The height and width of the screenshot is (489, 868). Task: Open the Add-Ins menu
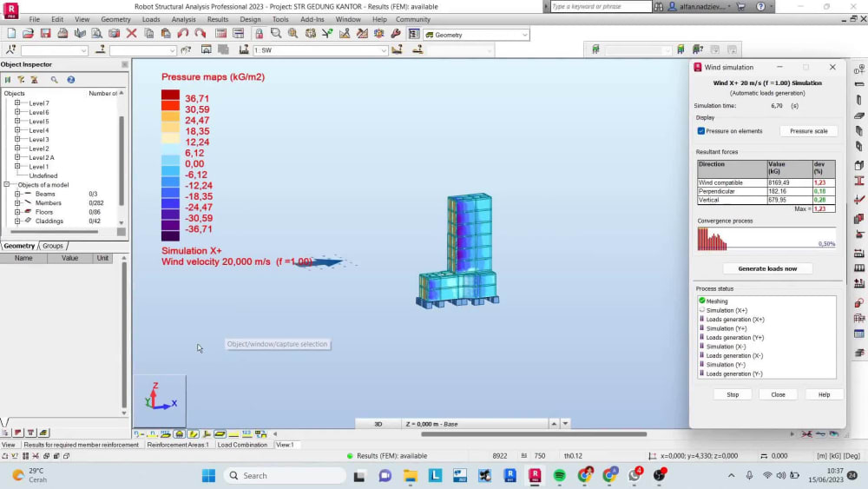[x=312, y=19]
